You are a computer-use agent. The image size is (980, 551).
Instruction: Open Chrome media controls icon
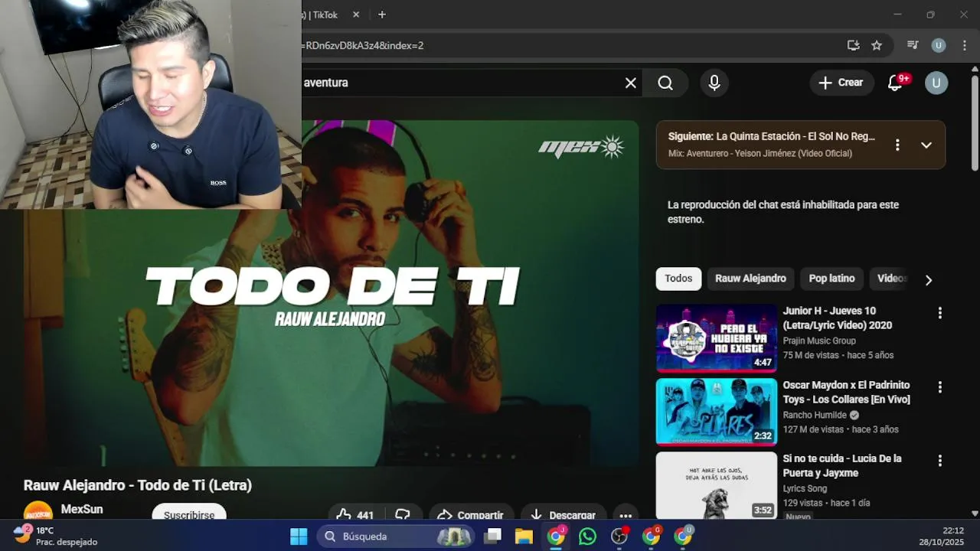point(912,45)
